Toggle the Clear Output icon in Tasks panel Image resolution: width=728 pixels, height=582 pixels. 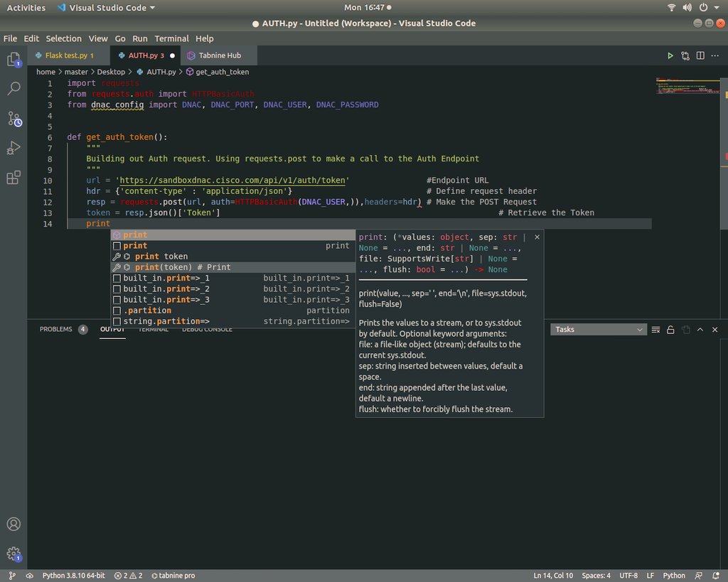coord(655,329)
